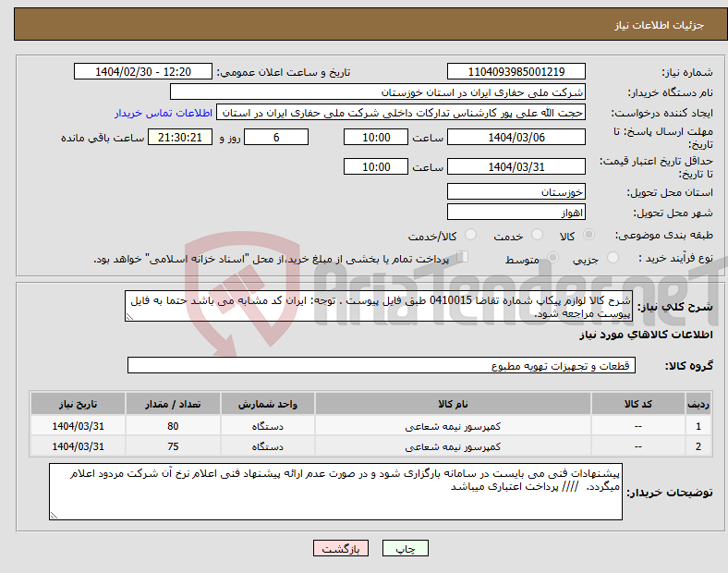Viewport: 728px width, 573px height.
Task: Click the resize handle of buyer notes box
Action: point(54,515)
